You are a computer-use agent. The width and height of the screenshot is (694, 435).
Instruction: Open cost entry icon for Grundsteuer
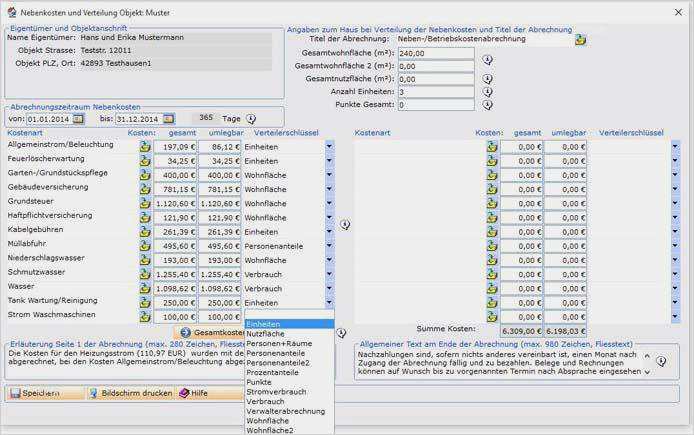(145, 204)
